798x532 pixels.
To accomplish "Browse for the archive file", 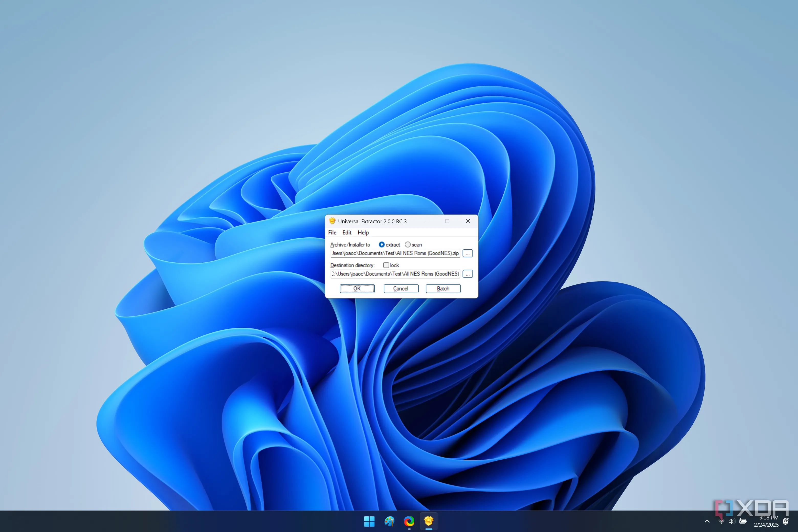I will click(x=468, y=253).
